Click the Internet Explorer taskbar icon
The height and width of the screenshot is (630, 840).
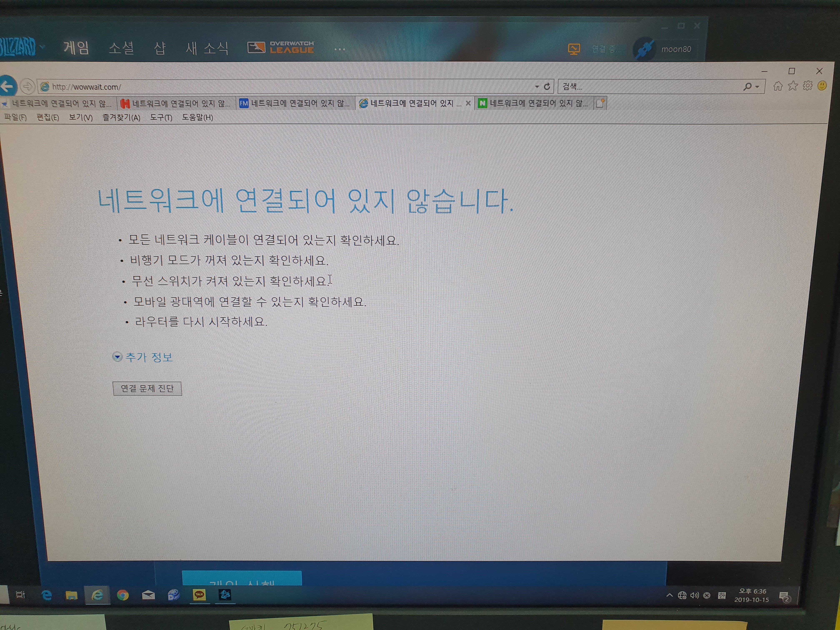97,595
